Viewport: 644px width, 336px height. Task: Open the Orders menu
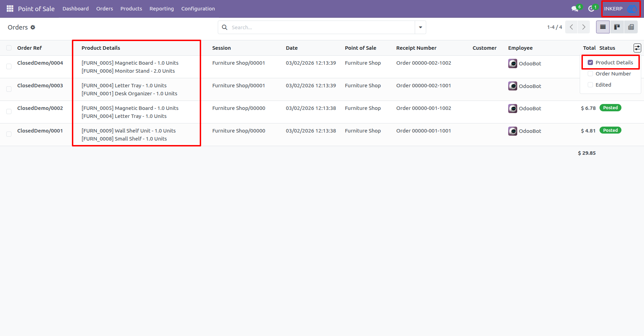tap(105, 9)
